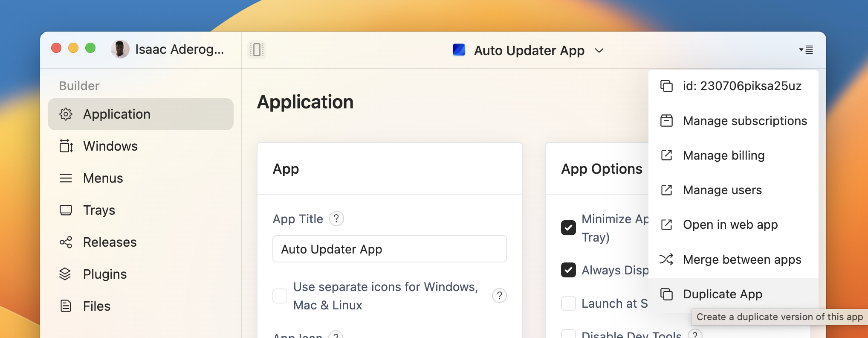Click the App Title input field

click(390, 249)
